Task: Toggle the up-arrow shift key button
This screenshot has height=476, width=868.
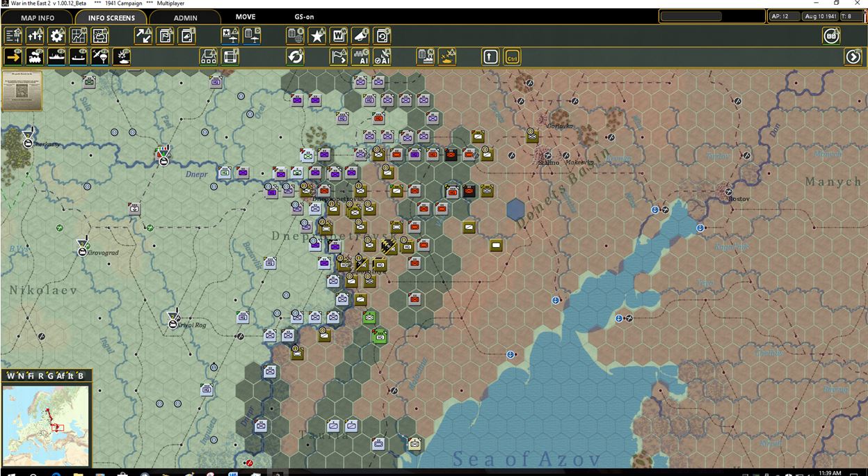Action: [x=490, y=56]
